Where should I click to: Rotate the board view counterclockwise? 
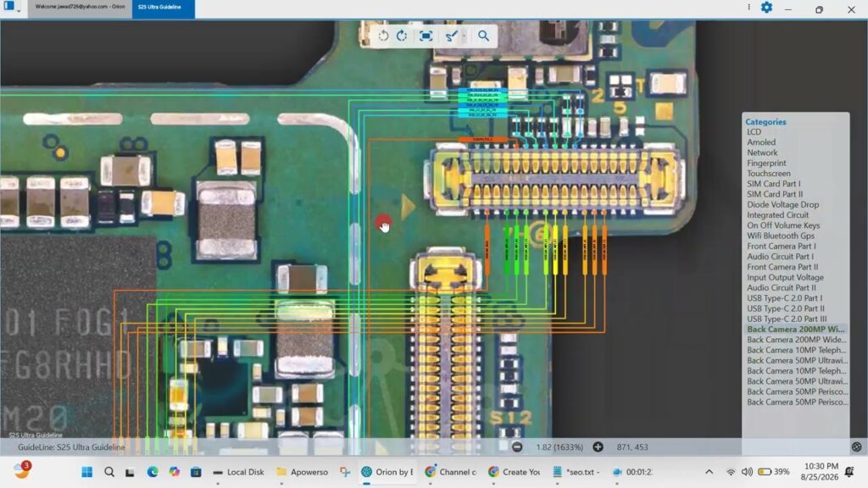[383, 36]
